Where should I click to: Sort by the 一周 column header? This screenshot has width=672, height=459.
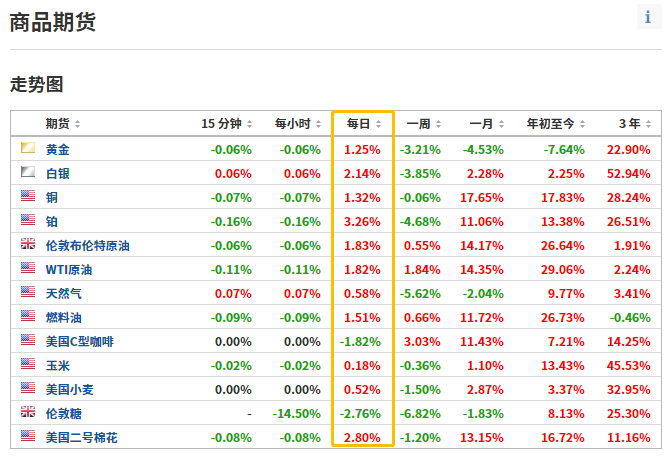click(x=423, y=124)
